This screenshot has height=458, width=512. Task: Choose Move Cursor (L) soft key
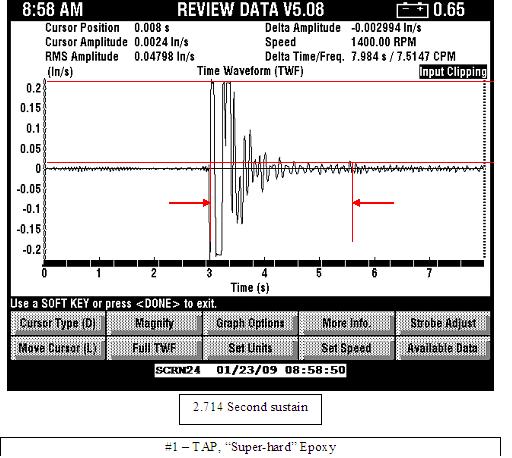(x=58, y=348)
